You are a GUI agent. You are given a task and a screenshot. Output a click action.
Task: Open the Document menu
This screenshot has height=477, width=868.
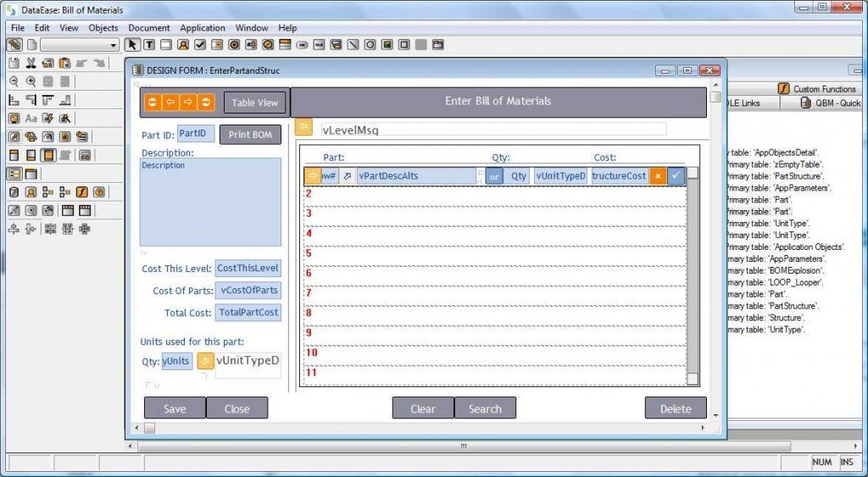pyautogui.click(x=149, y=28)
